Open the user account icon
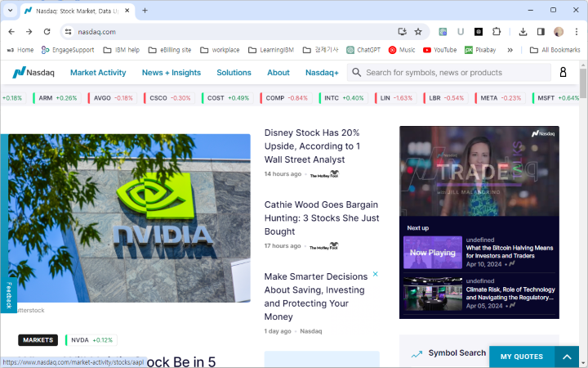This screenshot has height=368, width=588. coord(563,72)
